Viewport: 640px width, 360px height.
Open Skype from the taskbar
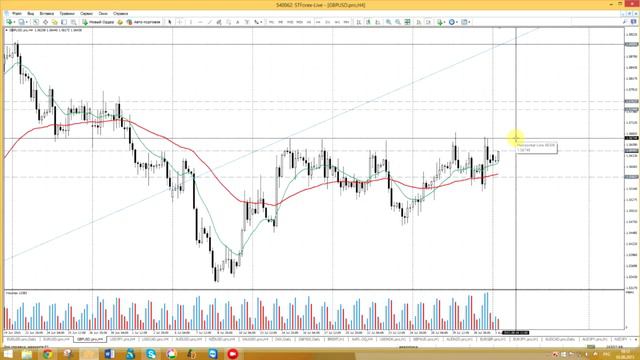tap(151, 354)
